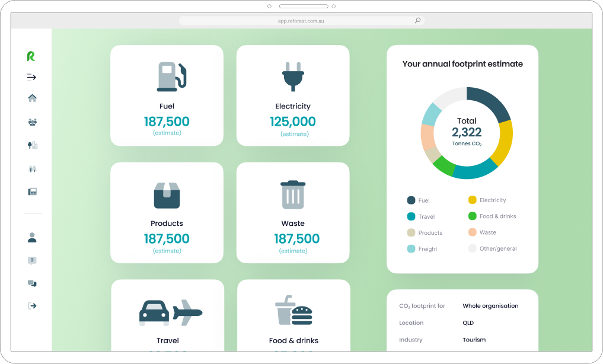Open the user profile icon
The image size is (603, 364).
click(32, 238)
